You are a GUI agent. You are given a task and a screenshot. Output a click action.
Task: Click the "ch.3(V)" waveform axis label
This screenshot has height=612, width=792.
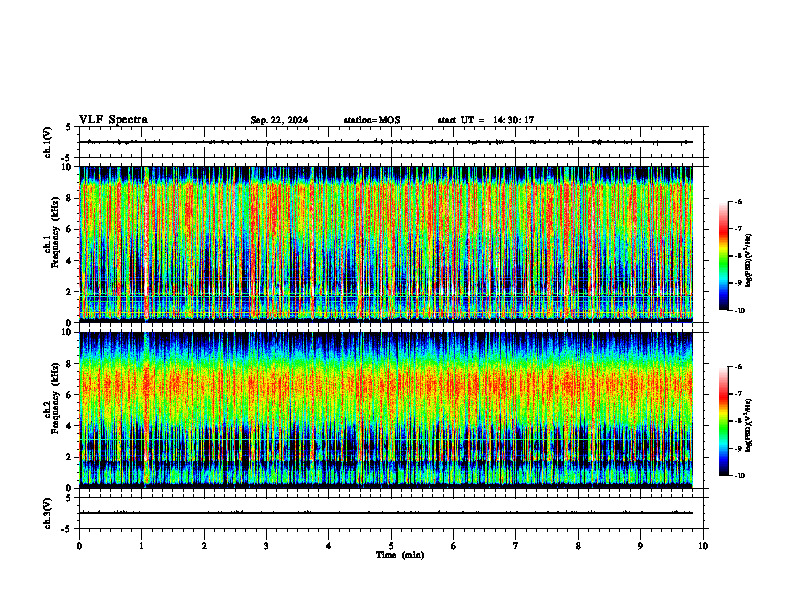click(x=47, y=513)
